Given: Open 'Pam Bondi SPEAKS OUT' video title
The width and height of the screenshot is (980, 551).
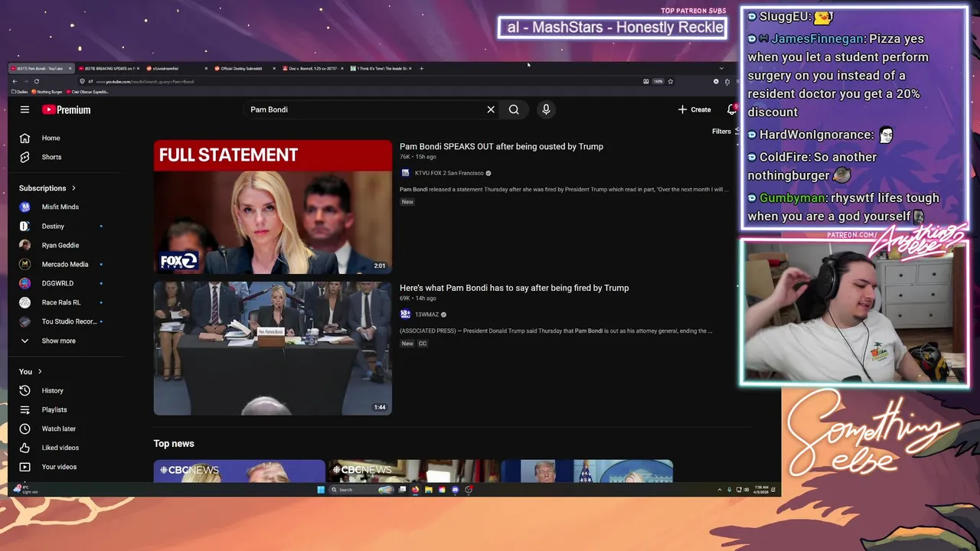Looking at the screenshot, I should coord(501,146).
